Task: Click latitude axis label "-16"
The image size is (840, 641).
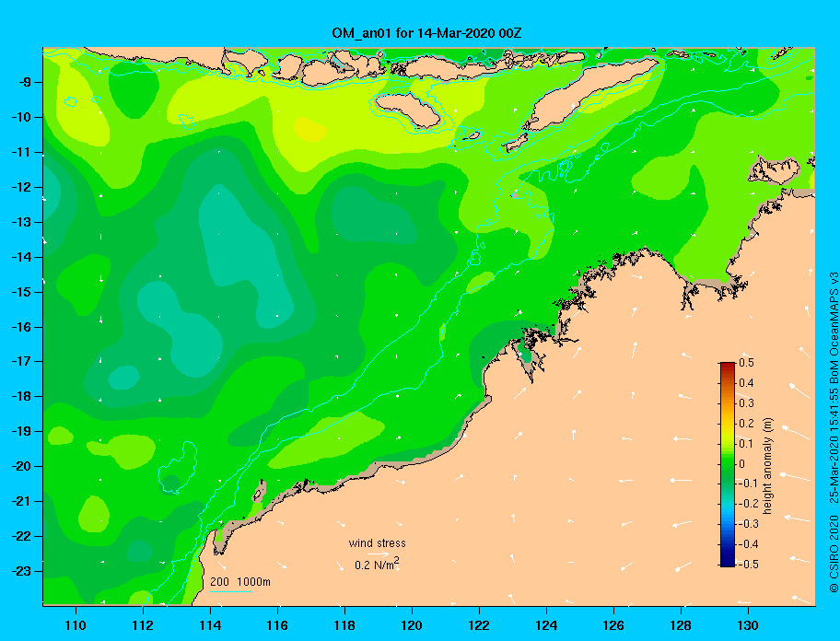Action: (21, 327)
